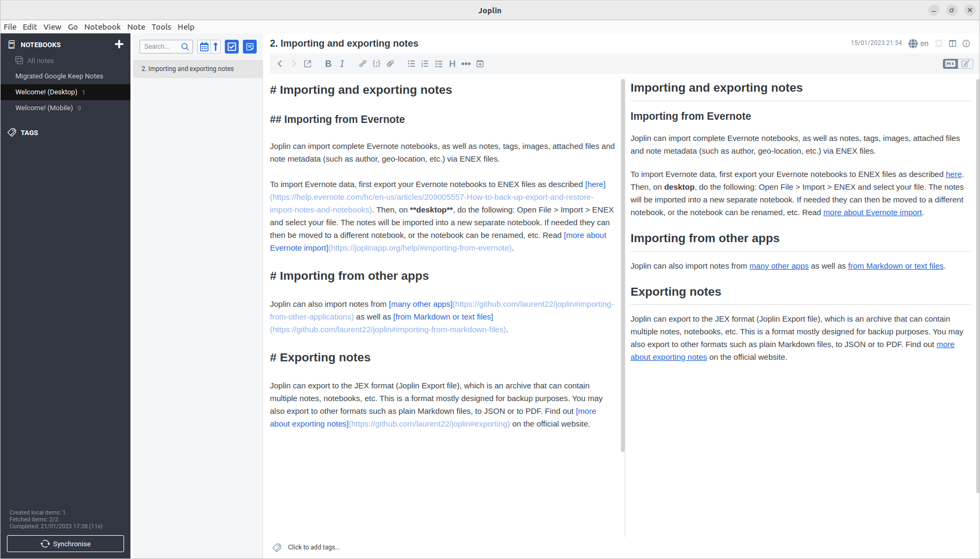Insert horizontal rule ellipsis icon

tap(466, 64)
